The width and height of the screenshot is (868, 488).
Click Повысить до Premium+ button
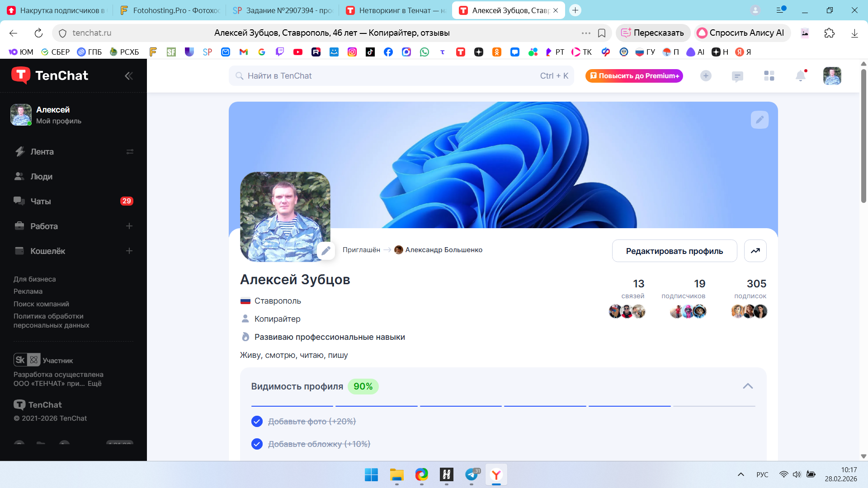(634, 76)
